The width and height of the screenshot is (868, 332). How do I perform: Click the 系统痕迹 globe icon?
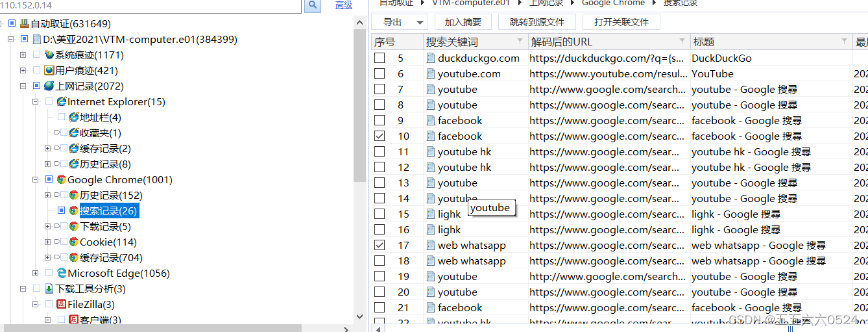pos(49,55)
